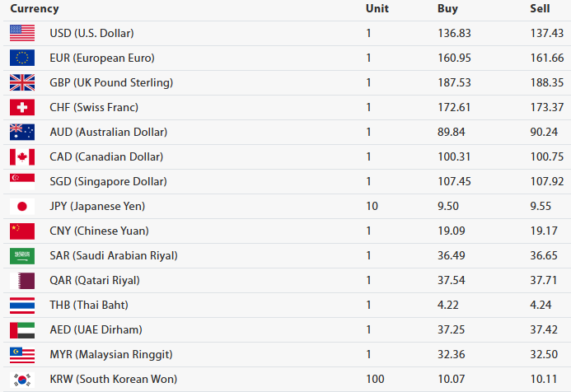The image size is (571, 392).
Task: Click the European Union flag icon
Action: click(x=22, y=58)
